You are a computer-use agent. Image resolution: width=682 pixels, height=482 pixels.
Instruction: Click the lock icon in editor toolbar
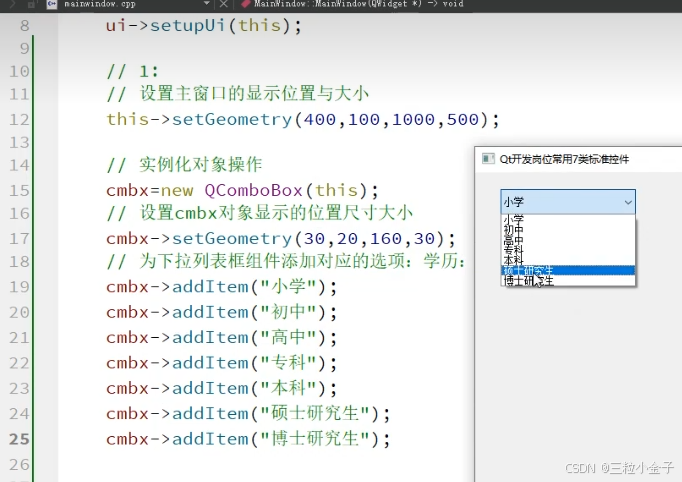31,4
